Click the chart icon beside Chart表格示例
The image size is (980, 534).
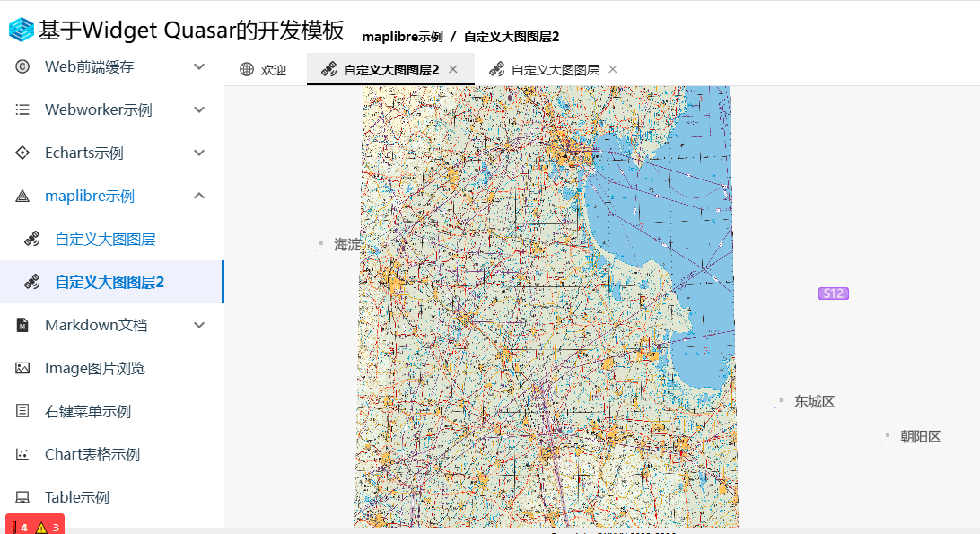tap(22, 454)
